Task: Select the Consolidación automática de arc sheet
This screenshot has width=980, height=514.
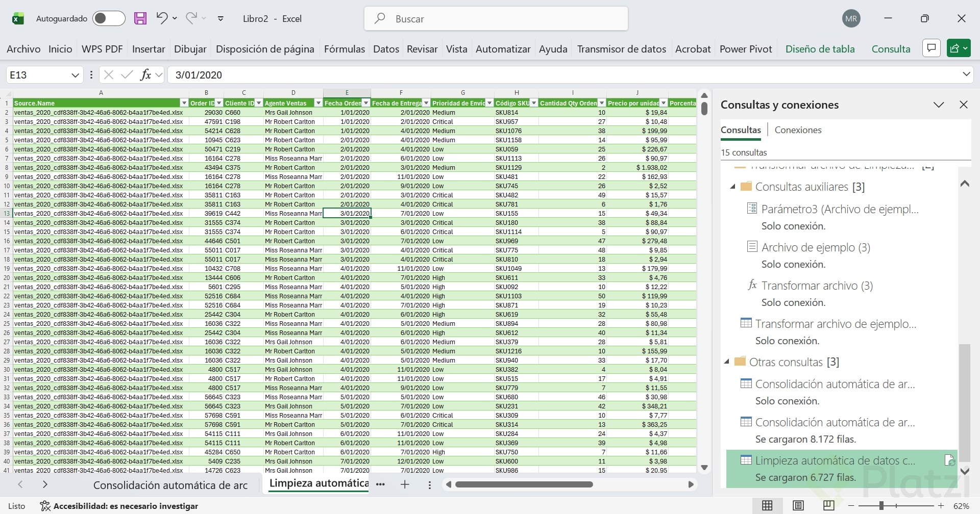Action: tap(170, 485)
